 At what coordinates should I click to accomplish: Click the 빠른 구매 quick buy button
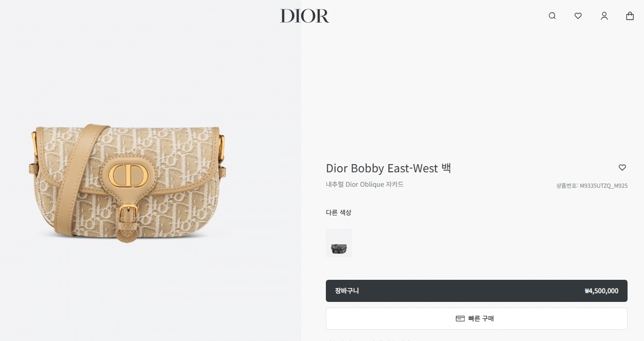[x=476, y=319]
